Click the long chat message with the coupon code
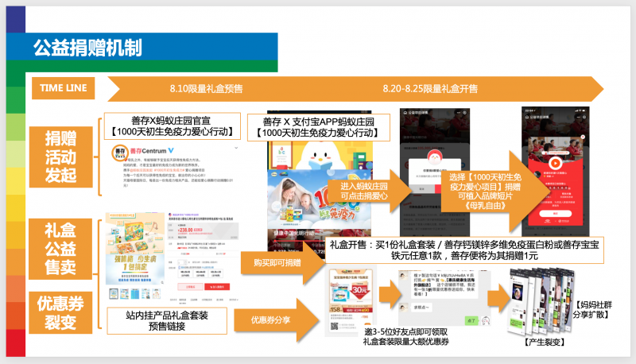Screen dimensions: 636x364 click(x=444, y=285)
